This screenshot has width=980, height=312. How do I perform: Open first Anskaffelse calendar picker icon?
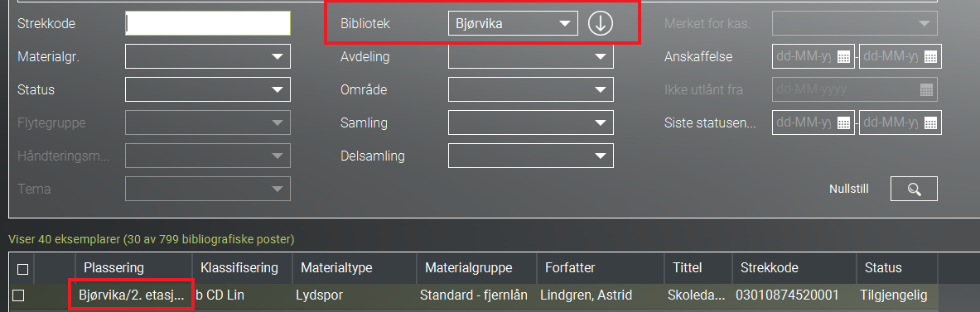tap(844, 57)
